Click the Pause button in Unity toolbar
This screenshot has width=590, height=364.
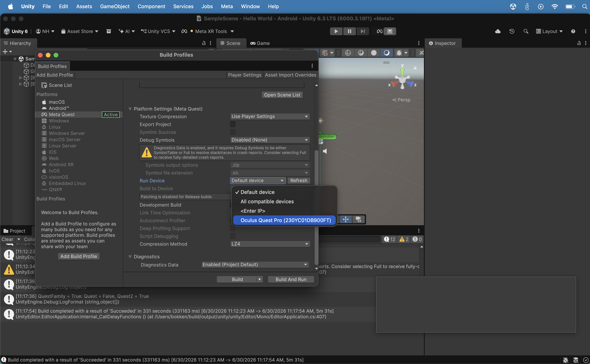[349, 31]
